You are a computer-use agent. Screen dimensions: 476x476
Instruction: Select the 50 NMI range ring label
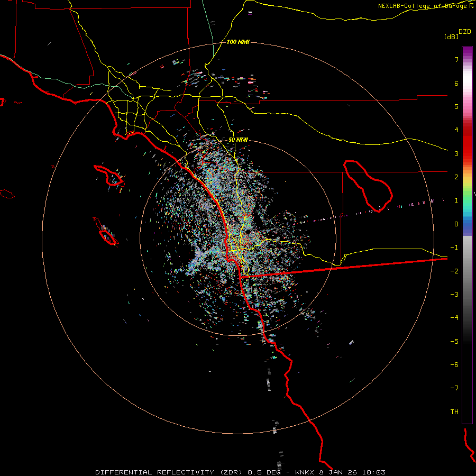[238, 140]
